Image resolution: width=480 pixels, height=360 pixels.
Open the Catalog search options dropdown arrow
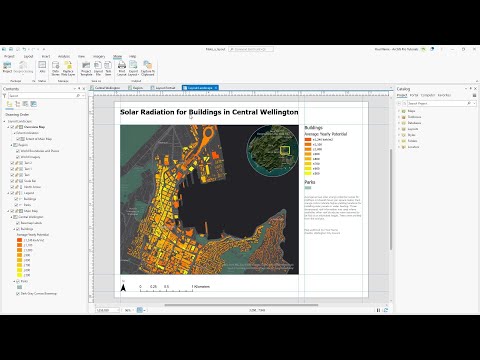[474, 104]
